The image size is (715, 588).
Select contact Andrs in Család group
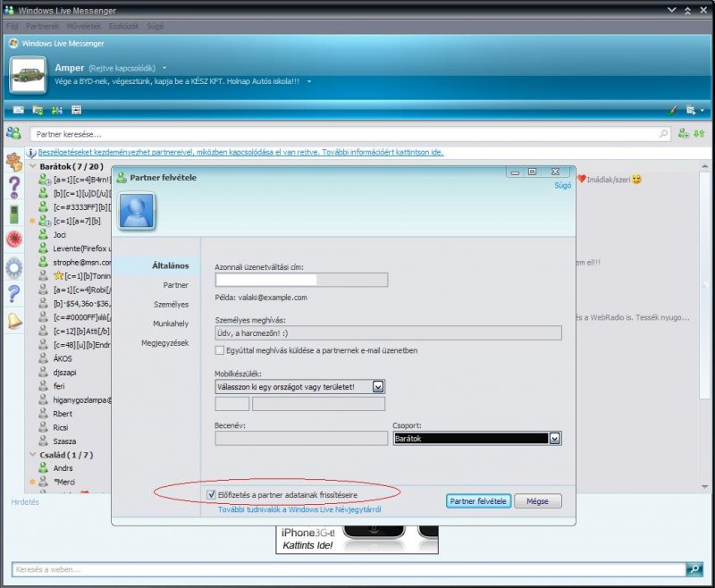63,468
